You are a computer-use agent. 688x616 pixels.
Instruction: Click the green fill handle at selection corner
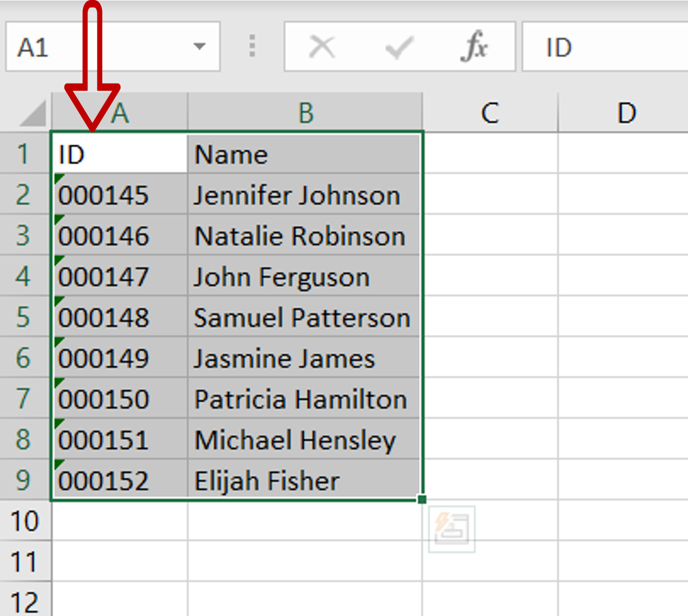click(422, 499)
